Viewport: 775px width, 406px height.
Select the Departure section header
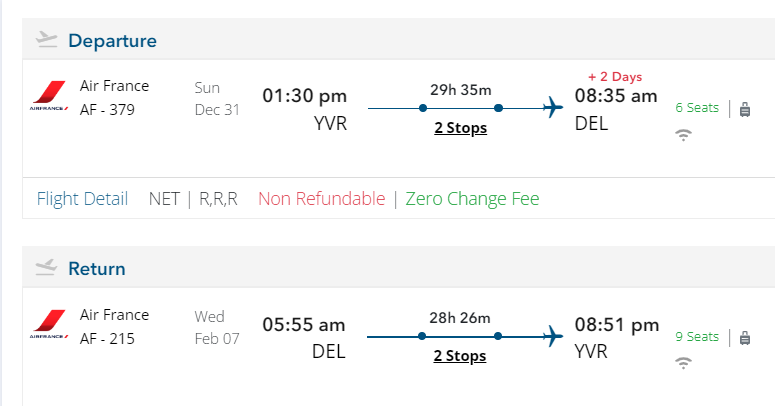pyautogui.click(x=112, y=41)
